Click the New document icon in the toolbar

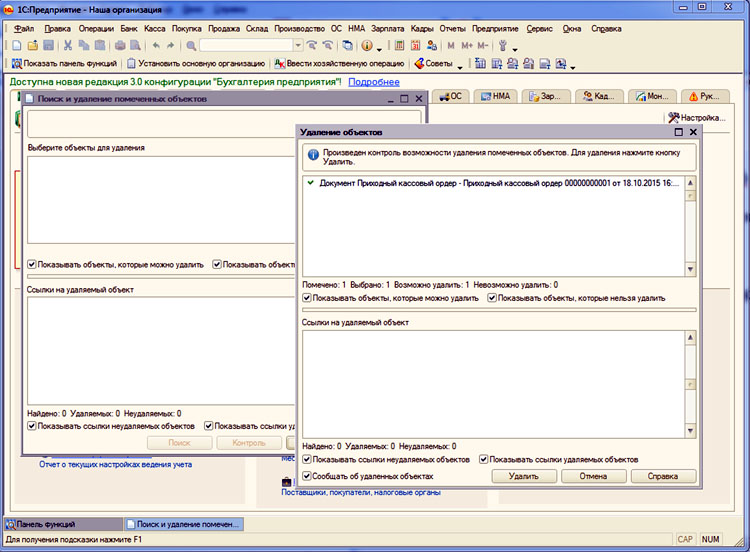17,45
